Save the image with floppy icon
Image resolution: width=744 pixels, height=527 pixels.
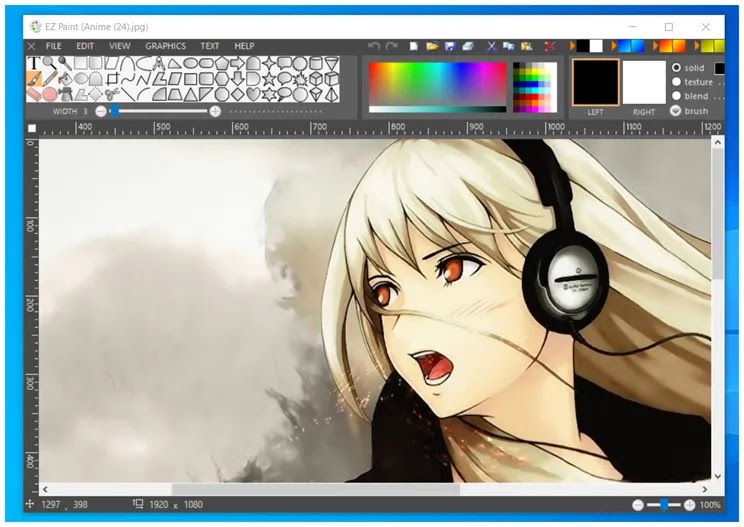tap(450, 46)
